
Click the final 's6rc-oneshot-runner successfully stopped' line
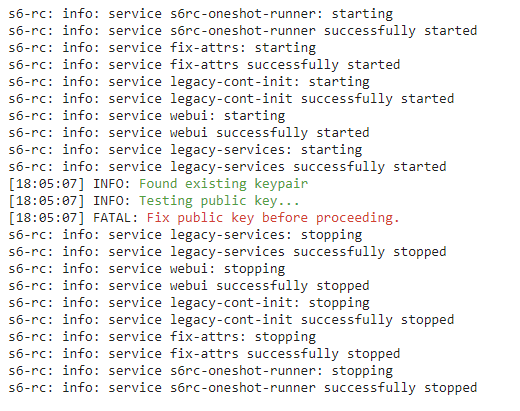coord(243,388)
